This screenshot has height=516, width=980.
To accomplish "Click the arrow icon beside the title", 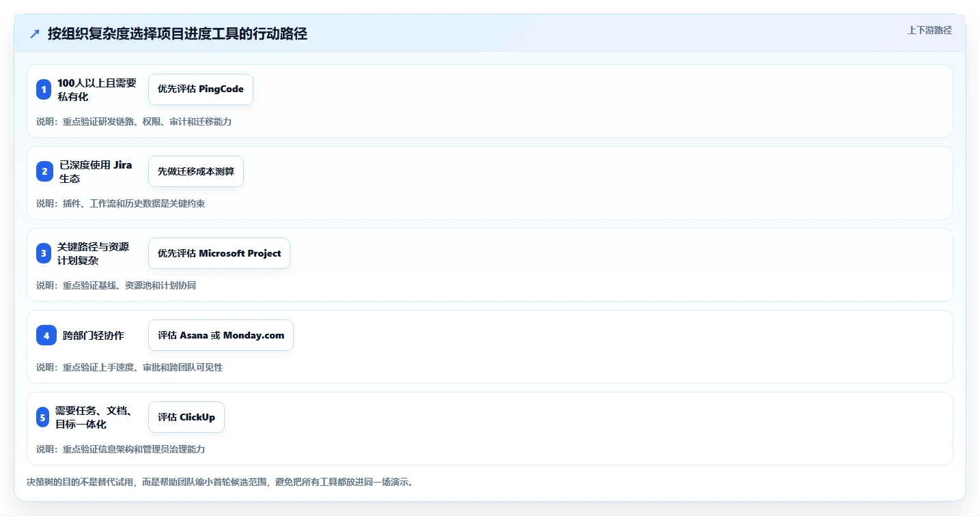I will tap(35, 34).
